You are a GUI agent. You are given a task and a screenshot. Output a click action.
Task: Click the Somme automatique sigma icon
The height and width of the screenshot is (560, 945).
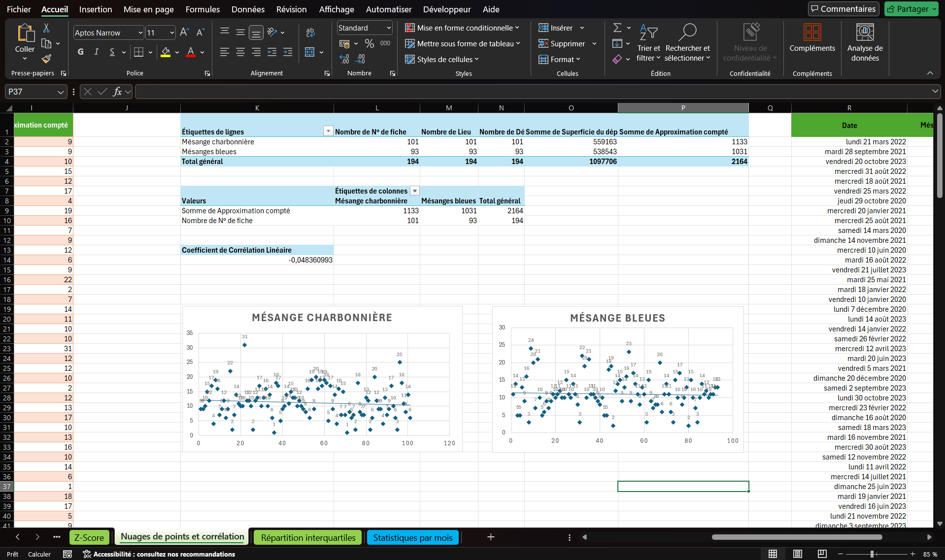click(618, 28)
